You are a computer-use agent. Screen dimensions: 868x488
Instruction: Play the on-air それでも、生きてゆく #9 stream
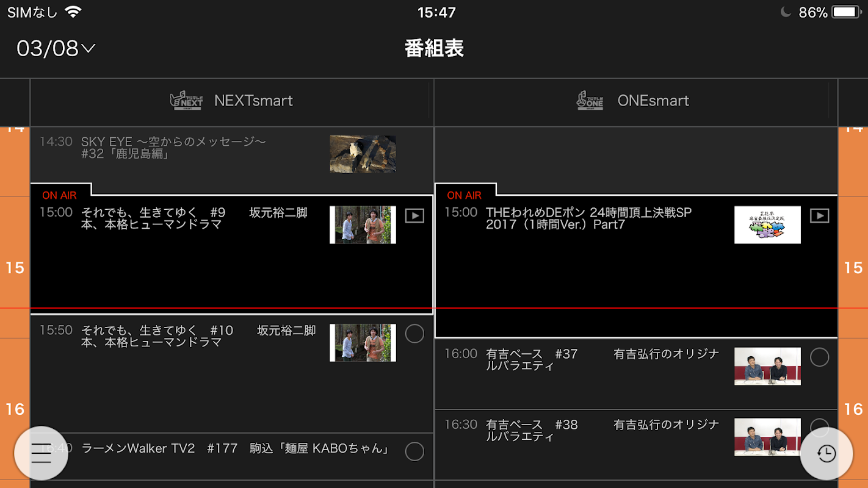[414, 215]
